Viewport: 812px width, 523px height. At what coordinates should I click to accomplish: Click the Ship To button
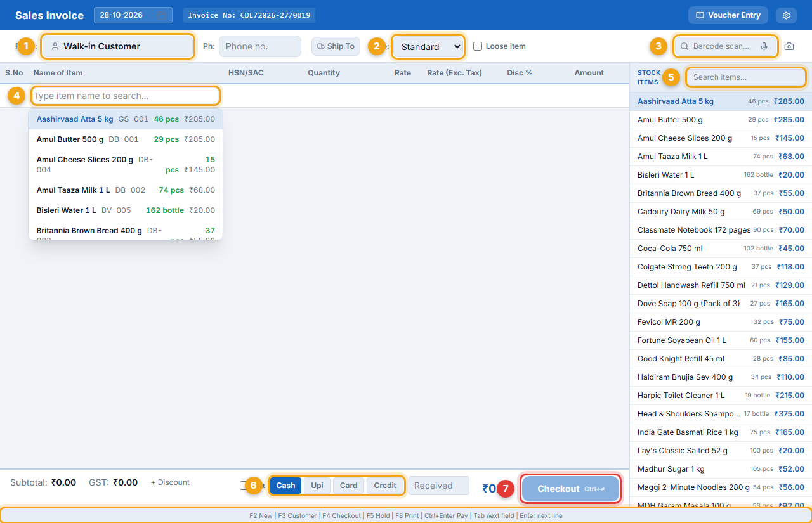coord(336,46)
